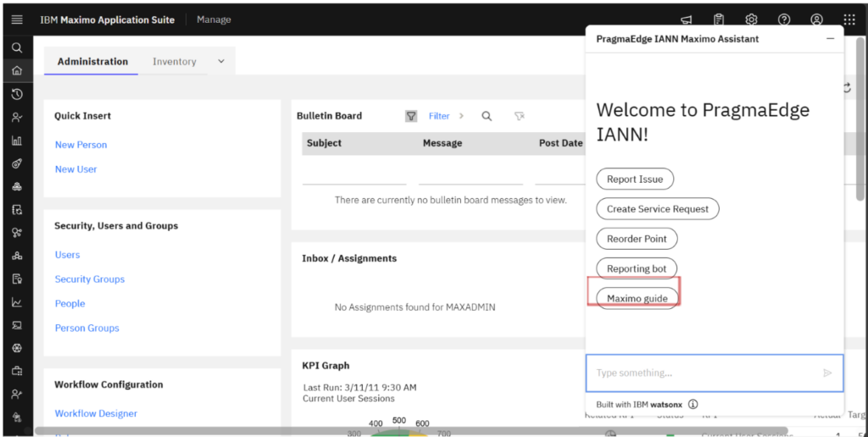Click the send arrow in assistant chat
The height and width of the screenshot is (437, 868).
(x=827, y=373)
